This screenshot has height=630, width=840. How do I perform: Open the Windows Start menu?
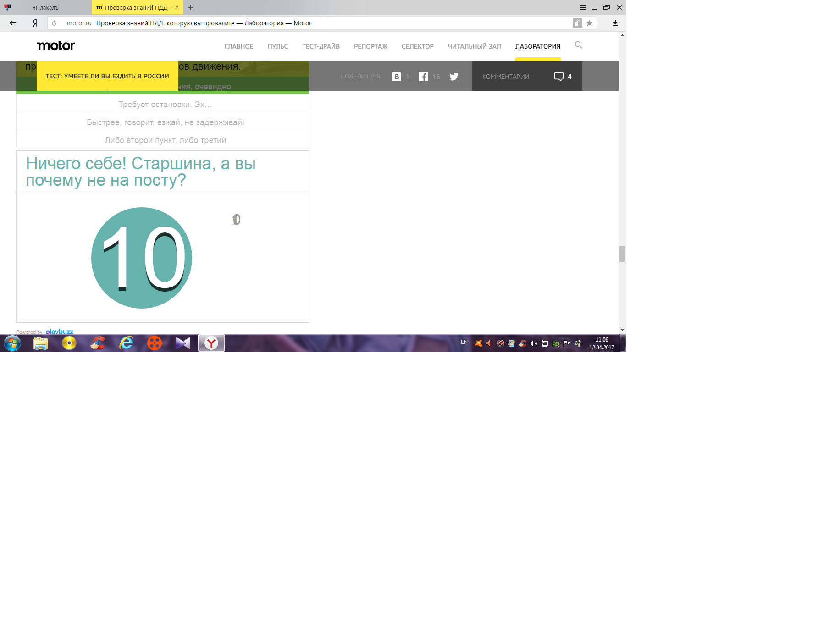[x=12, y=343]
